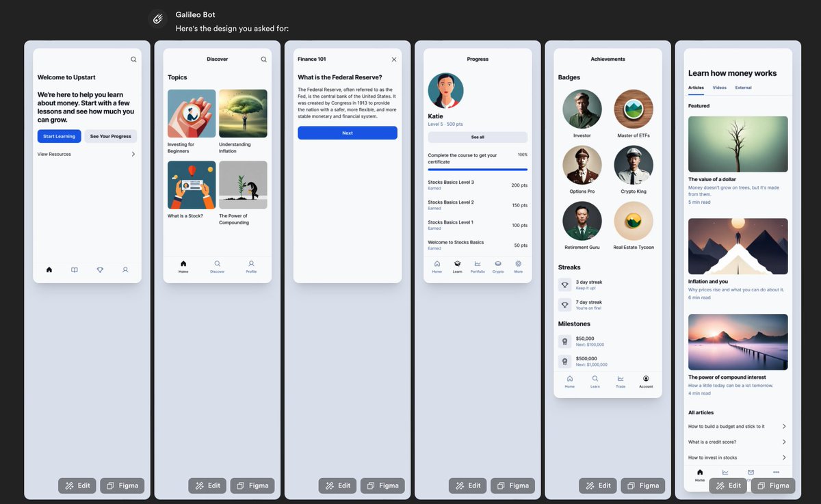Screen dimensions: 821x504
Task: Click Discover magnifier icon in bottom bar
Action: click(217, 263)
